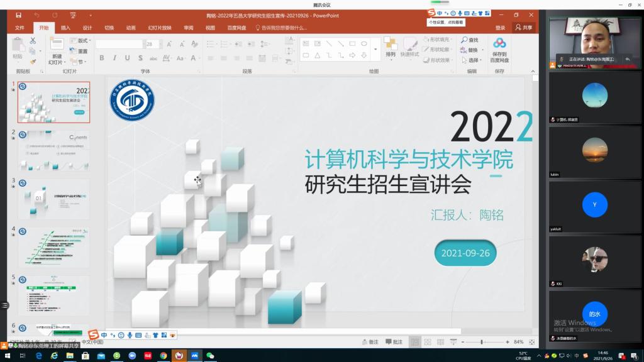
Task: Expand the shapes gallery more arrow
Action: point(375,49)
